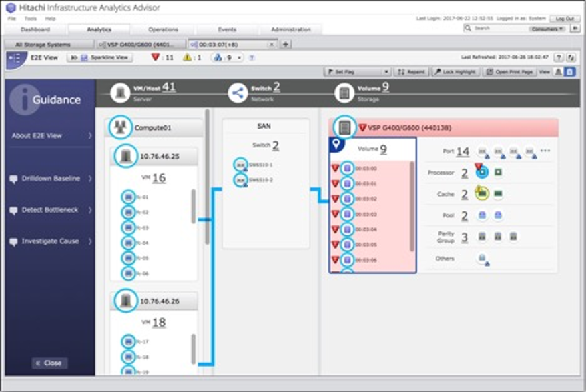Select the Compute01 cluster icon

click(120, 127)
